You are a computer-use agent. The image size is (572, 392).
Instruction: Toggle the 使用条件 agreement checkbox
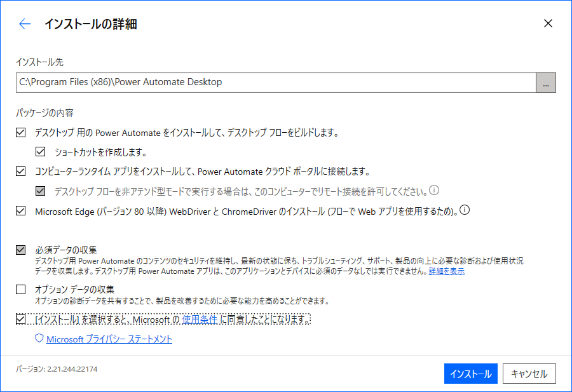(21, 319)
